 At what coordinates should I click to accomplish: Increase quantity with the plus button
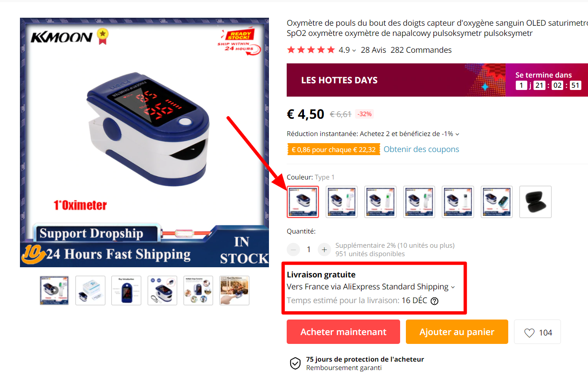pos(324,250)
